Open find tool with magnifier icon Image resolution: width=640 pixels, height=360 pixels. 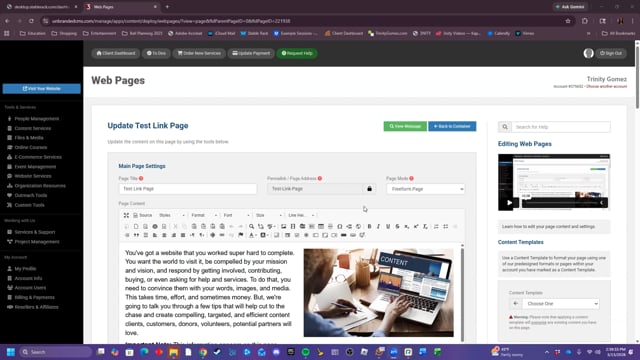point(251,226)
